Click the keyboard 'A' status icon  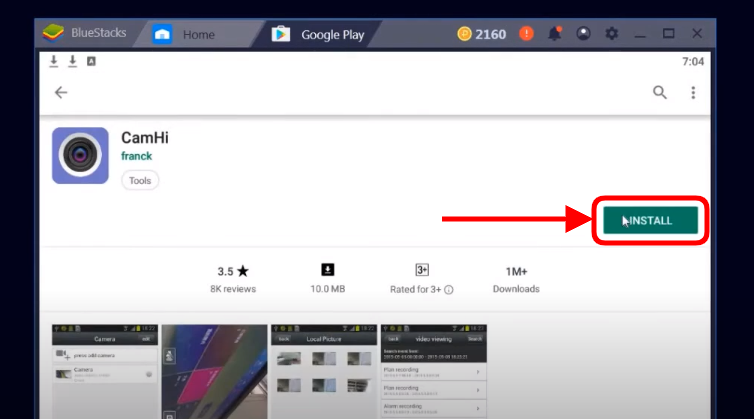(x=91, y=61)
